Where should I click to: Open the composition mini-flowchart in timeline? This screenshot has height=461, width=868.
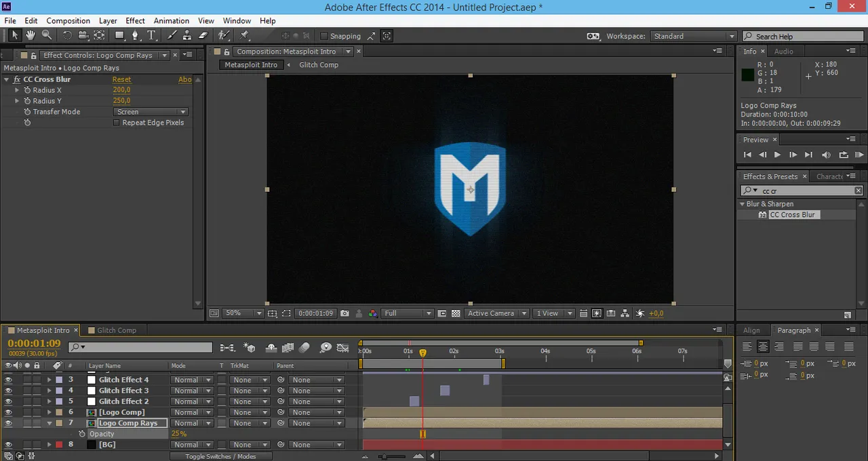point(227,348)
